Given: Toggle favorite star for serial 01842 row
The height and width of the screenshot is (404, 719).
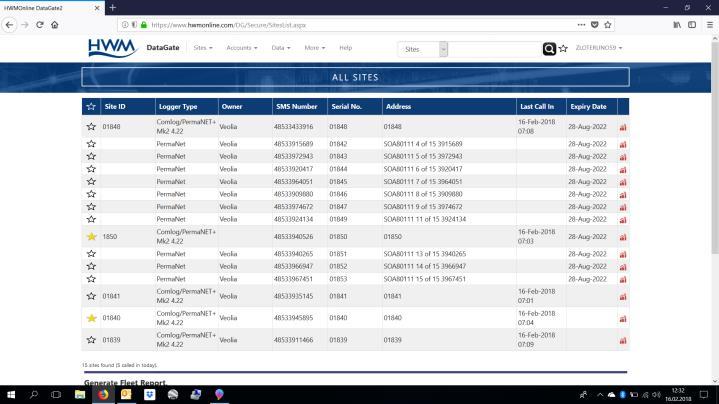Looking at the screenshot, I should (x=91, y=144).
